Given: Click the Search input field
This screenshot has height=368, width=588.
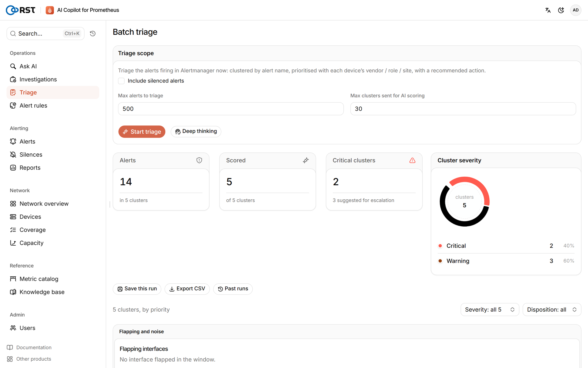Looking at the screenshot, I should point(45,33).
